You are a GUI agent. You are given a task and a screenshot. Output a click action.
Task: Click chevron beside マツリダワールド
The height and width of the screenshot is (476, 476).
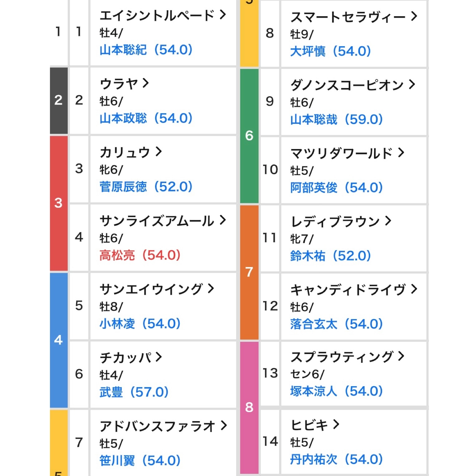(401, 153)
